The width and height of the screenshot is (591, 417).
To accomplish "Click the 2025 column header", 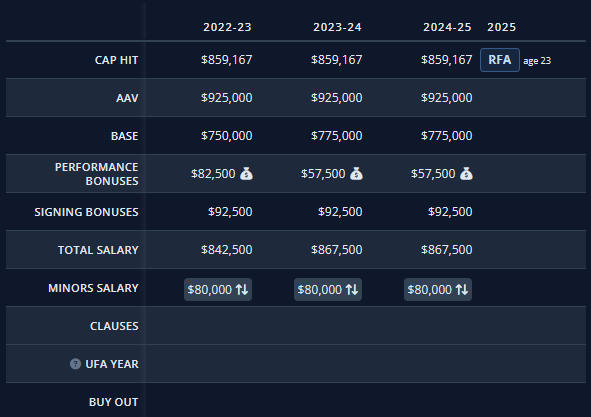I will point(502,27).
